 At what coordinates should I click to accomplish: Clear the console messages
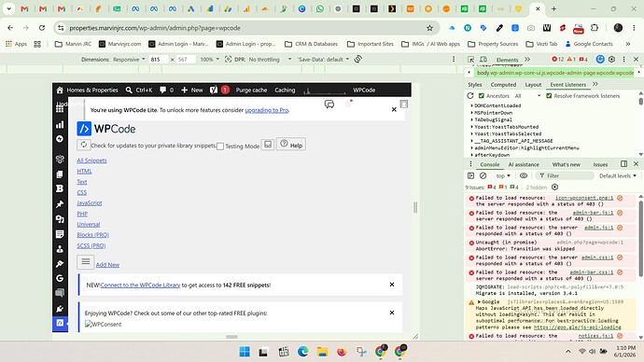click(483, 175)
